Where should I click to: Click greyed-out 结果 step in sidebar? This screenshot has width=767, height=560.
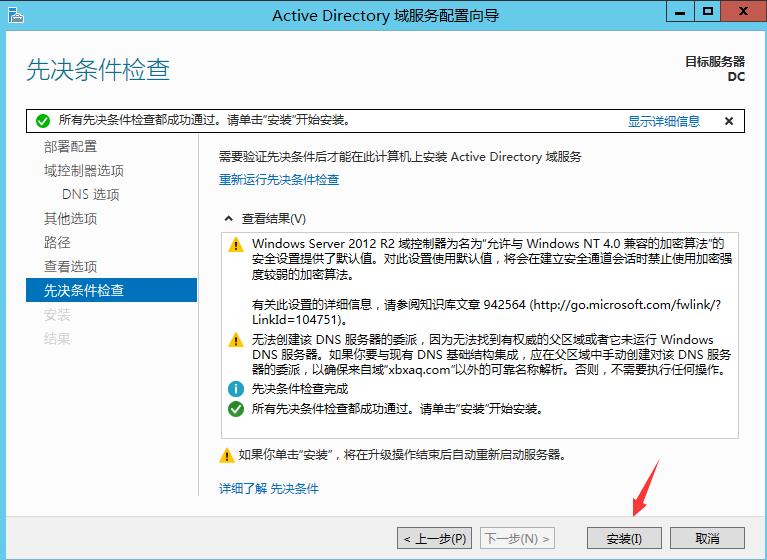coord(57,338)
